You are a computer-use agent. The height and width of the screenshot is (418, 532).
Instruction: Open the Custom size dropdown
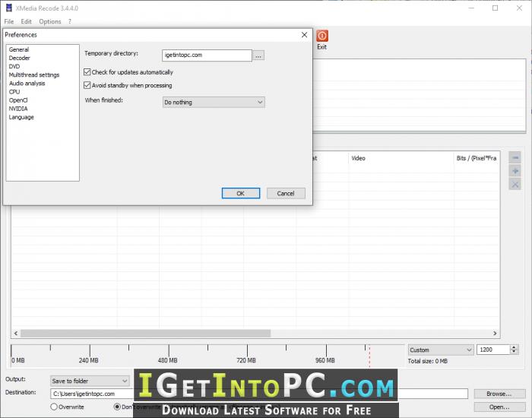pos(441,350)
